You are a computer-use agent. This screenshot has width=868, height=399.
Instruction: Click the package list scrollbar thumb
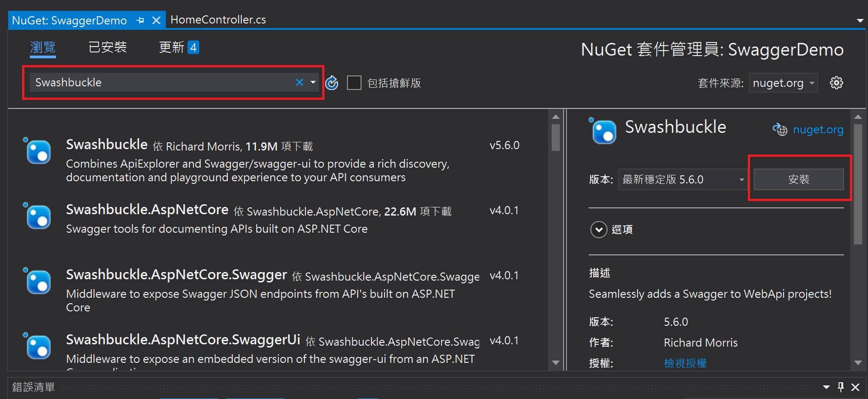click(556, 137)
